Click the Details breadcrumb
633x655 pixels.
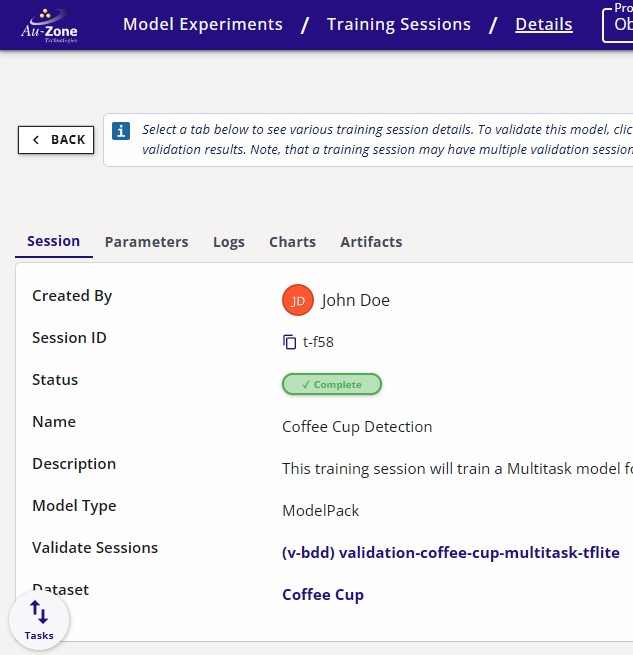click(543, 24)
